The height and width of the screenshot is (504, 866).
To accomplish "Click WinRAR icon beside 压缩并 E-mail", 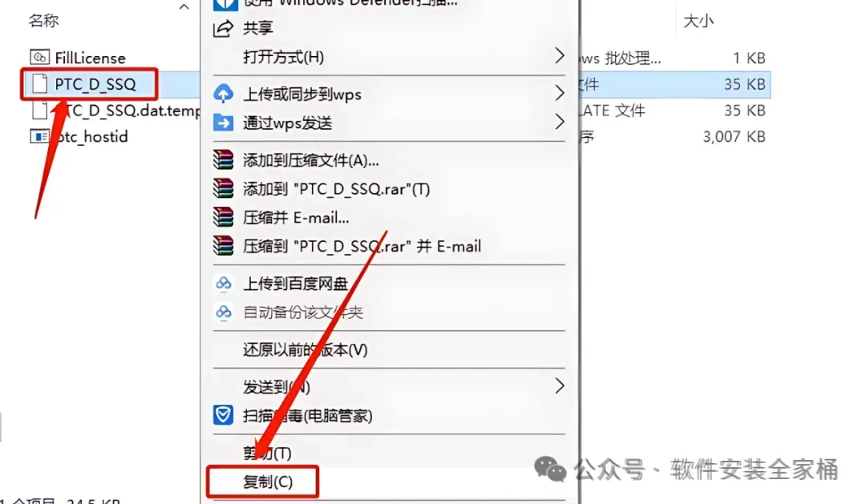I will coord(223,217).
